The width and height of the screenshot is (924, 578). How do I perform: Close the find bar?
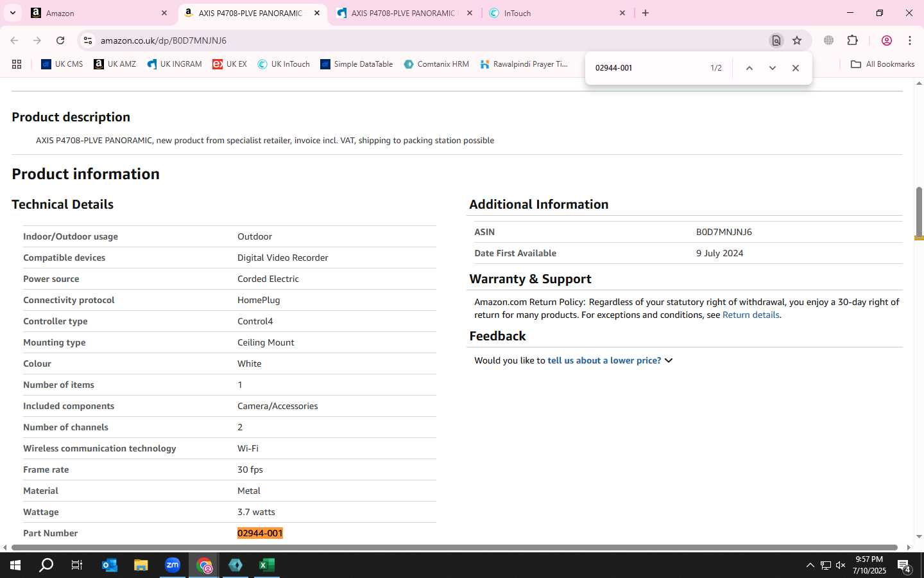click(796, 68)
